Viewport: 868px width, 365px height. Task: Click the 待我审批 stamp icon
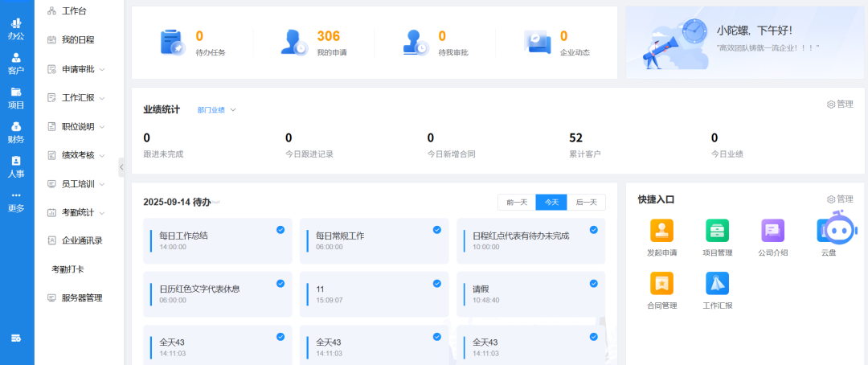pos(416,43)
